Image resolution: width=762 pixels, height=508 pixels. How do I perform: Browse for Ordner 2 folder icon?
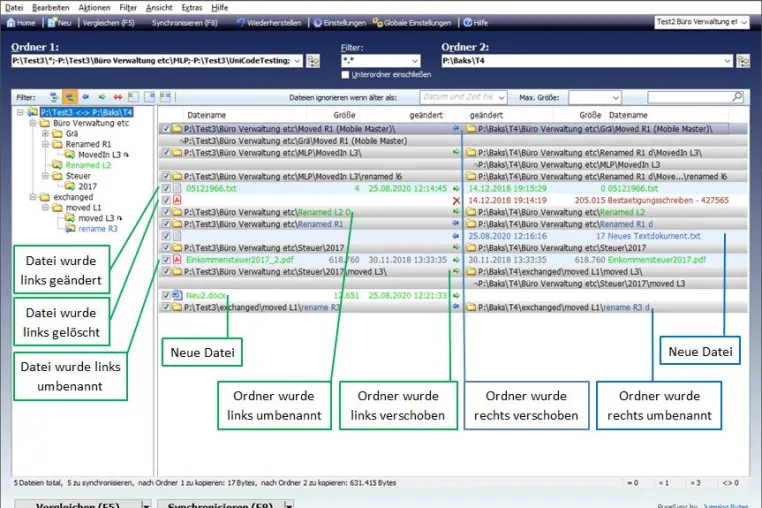point(743,61)
